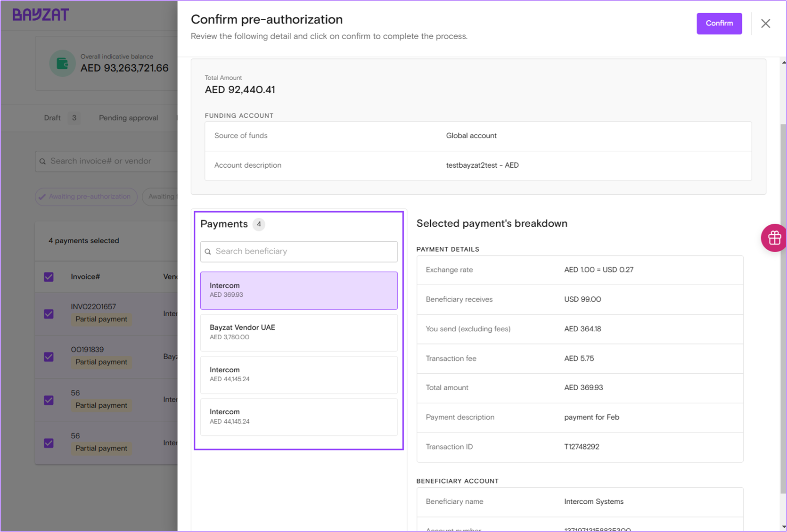Image resolution: width=787 pixels, height=532 pixels.
Task: Switch to the Draft tab
Action: coord(52,118)
